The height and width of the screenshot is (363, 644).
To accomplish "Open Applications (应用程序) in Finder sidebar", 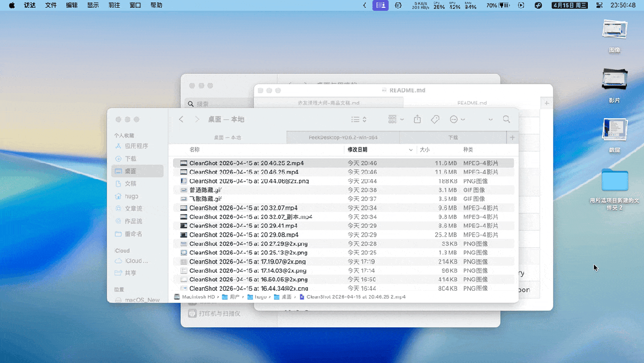I will pyautogui.click(x=137, y=146).
